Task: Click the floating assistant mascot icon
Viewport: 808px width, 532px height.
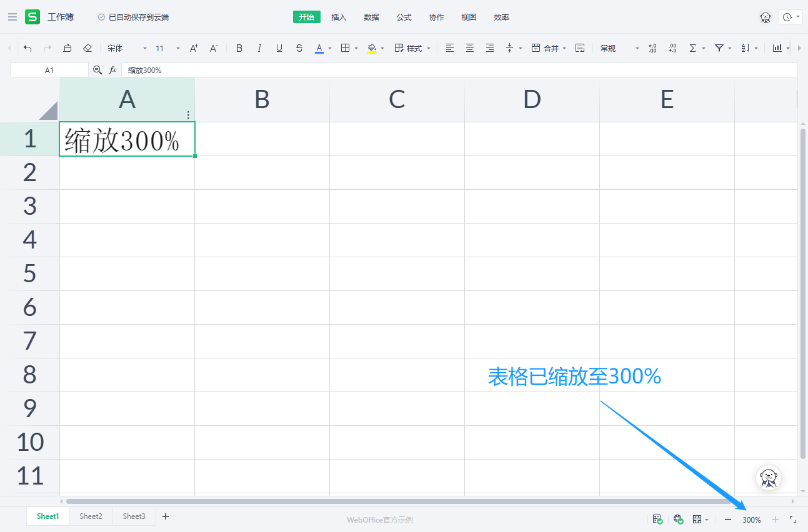Action: pos(769,478)
